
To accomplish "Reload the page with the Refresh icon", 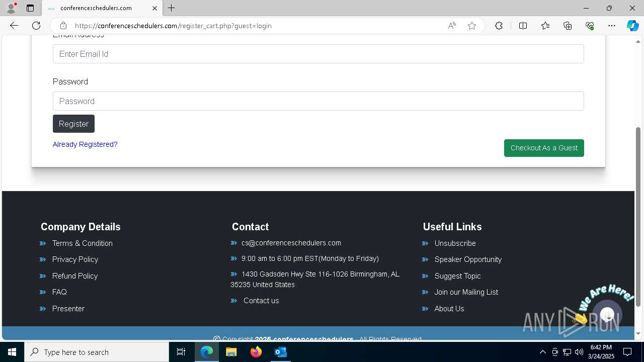I will 36,26.
